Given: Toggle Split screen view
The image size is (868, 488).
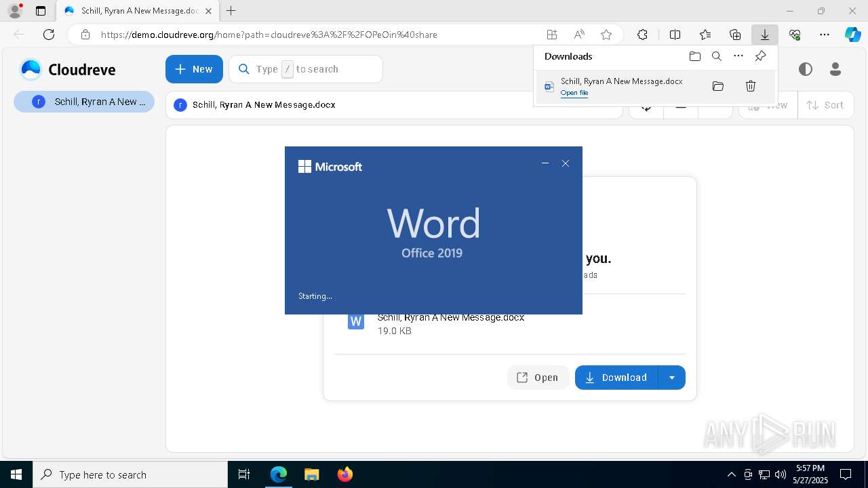Looking at the screenshot, I should point(675,35).
